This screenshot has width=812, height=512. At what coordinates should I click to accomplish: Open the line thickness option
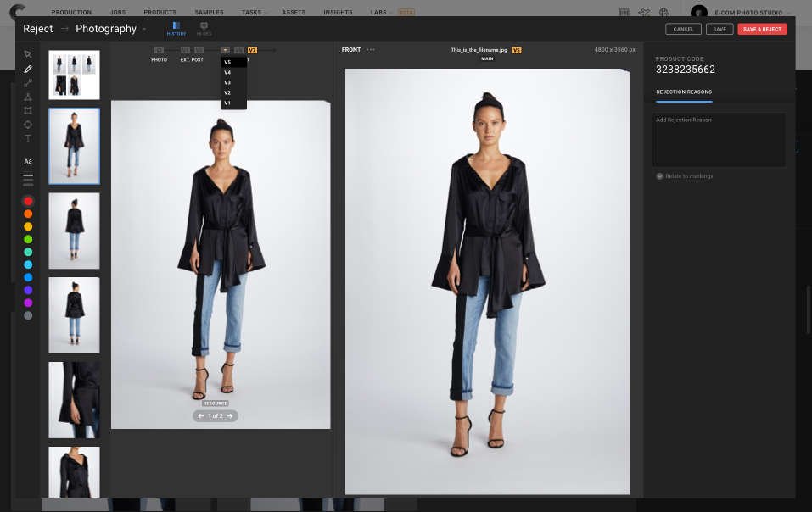pos(28,180)
